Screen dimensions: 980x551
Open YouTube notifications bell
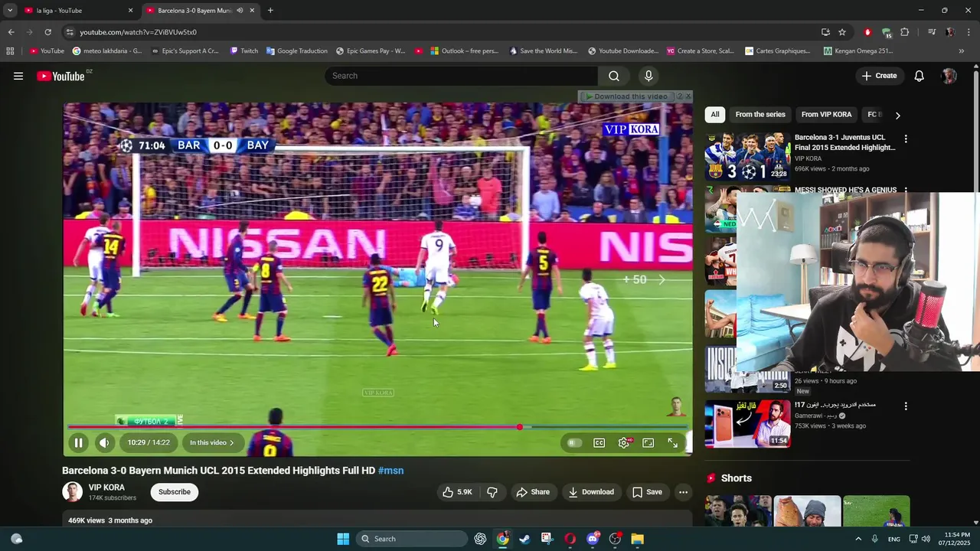coord(920,76)
